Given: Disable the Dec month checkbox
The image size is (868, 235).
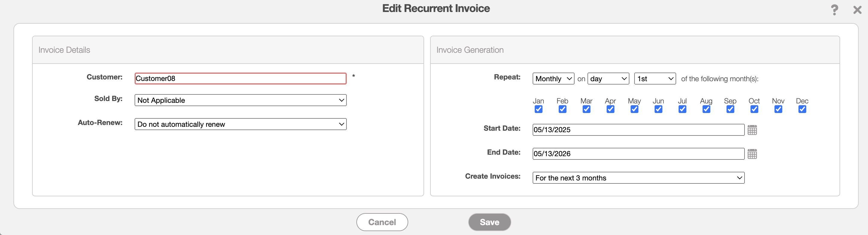Looking at the screenshot, I should [x=802, y=109].
